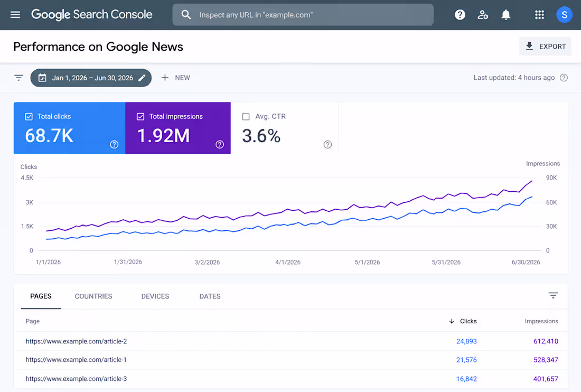Click the Google Search Console logo
The image size is (581, 392).
pos(91,14)
